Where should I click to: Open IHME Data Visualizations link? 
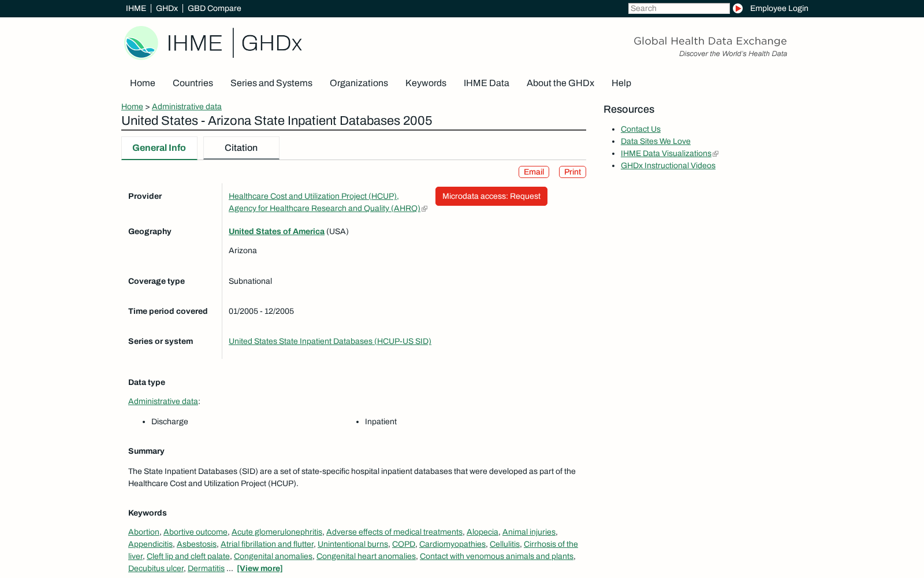(666, 154)
